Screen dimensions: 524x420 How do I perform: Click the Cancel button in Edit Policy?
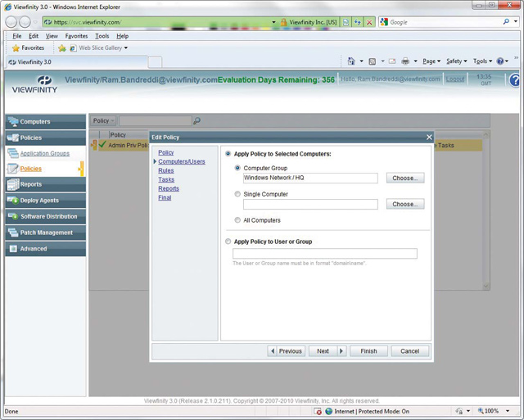click(x=409, y=351)
